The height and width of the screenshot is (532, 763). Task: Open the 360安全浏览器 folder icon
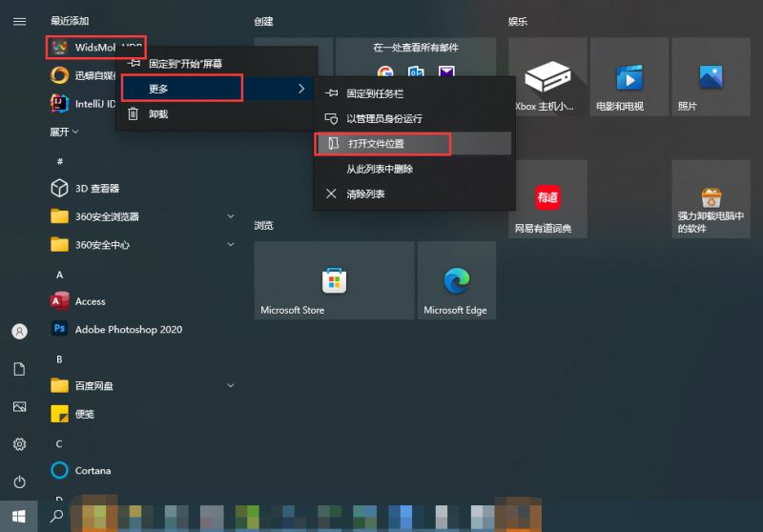[59, 216]
